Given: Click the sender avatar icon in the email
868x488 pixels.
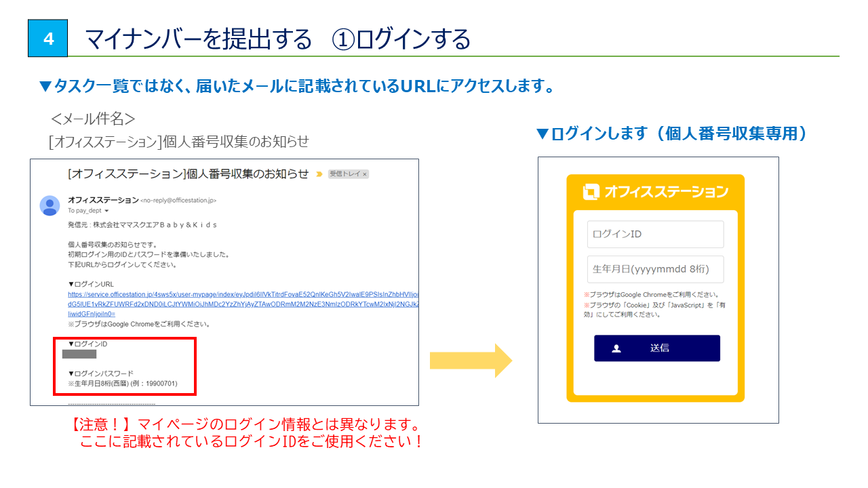Looking at the screenshot, I should pos(50,205).
